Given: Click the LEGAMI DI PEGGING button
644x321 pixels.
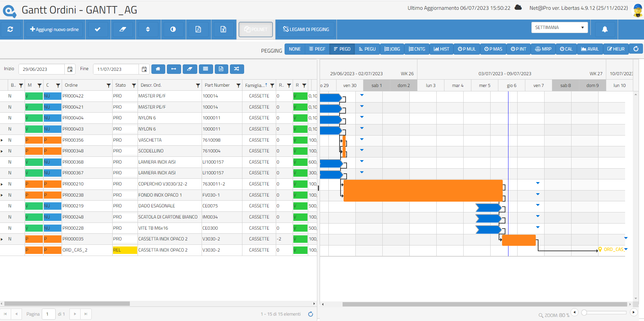Looking at the screenshot, I should coord(305,29).
